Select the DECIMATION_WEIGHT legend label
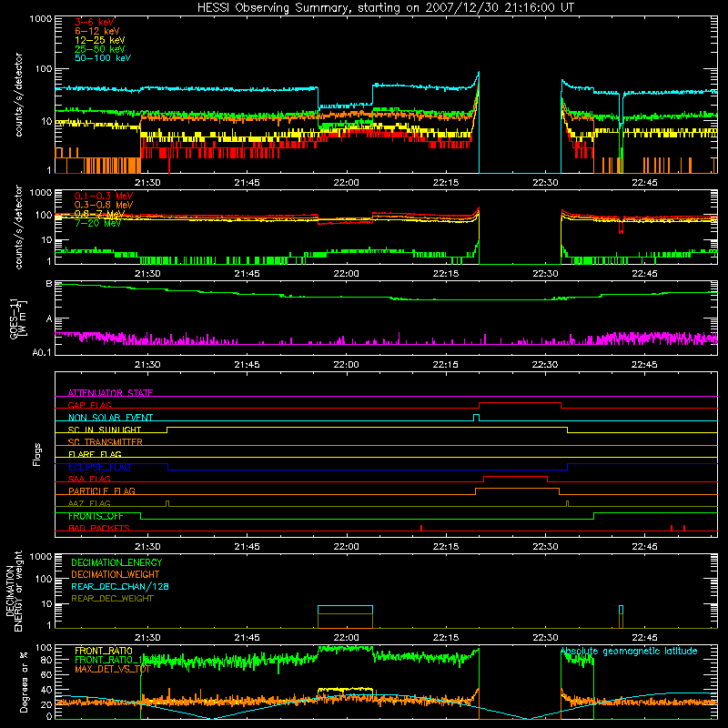 (116, 574)
